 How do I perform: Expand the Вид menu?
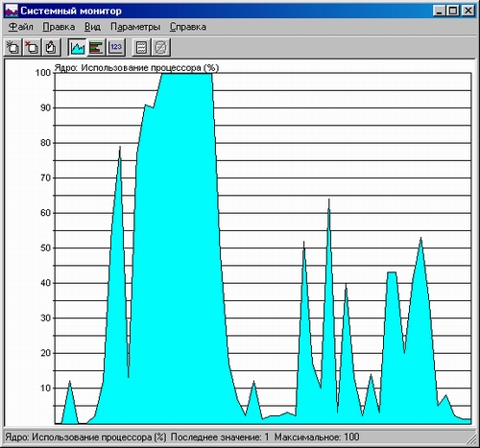click(92, 27)
